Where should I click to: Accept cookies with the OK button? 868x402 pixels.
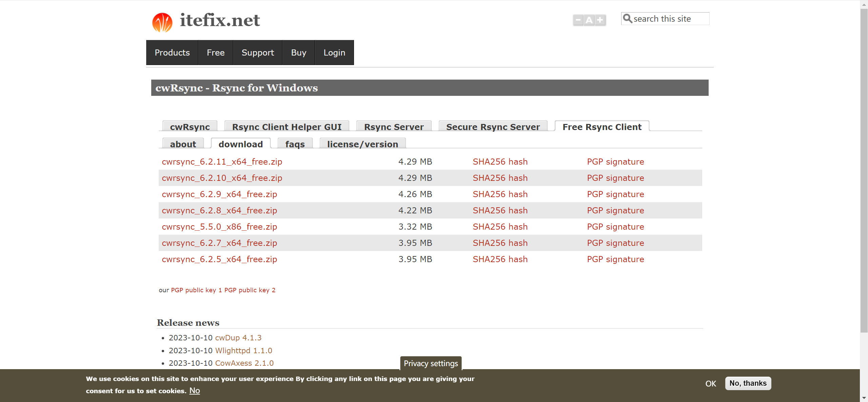[x=711, y=383]
